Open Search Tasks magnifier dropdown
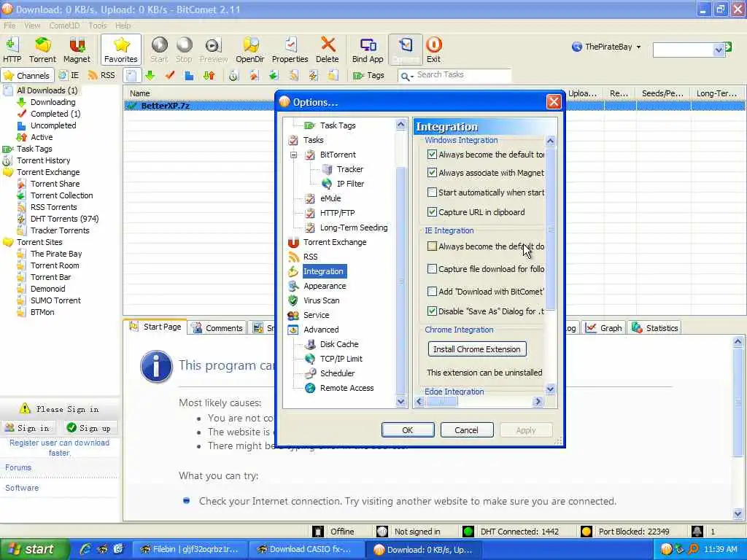 pyautogui.click(x=407, y=76)
